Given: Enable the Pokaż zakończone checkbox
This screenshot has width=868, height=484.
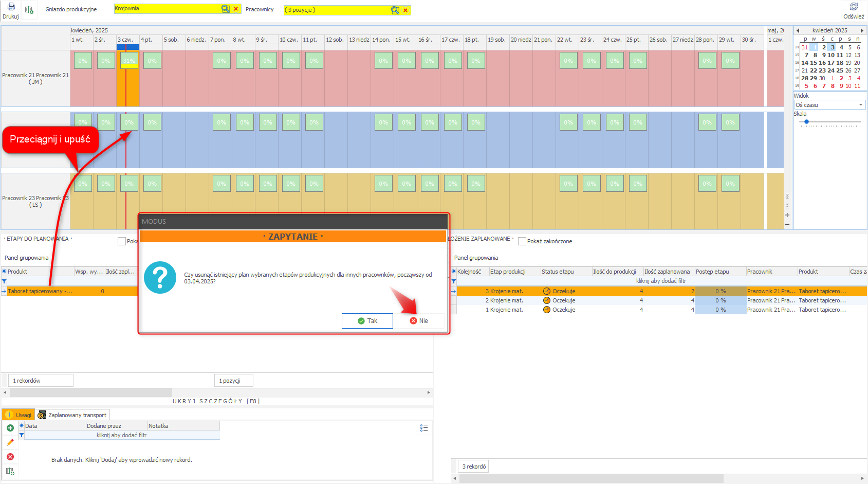Looking at the screenshot, I should click(522, 241).
